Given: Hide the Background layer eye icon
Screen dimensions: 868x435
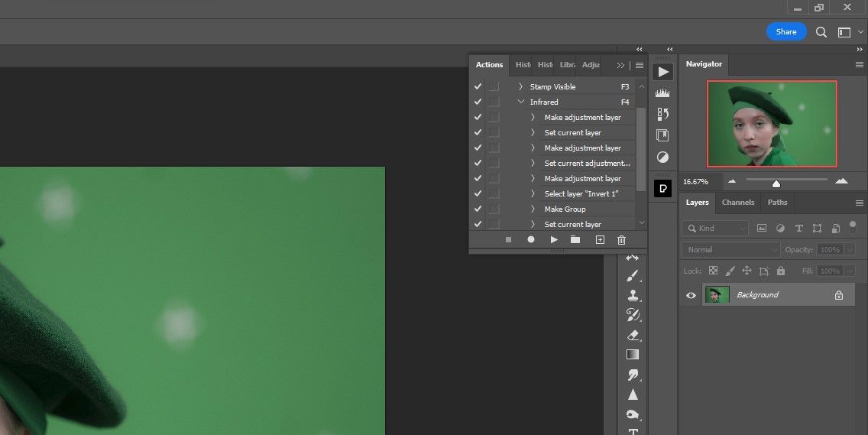Looking at the screenshot, I should pyautogui.click(x=691, y=295).
